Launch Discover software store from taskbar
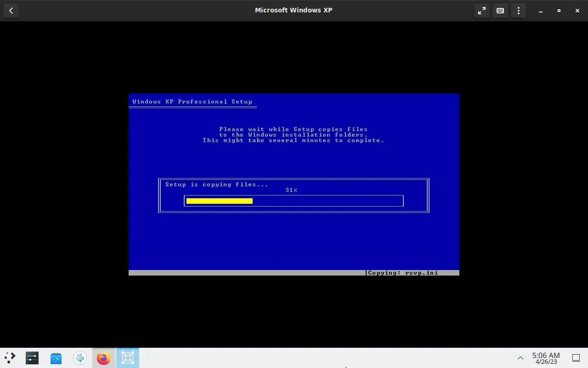The image size is (588, 368). point(56,358)
